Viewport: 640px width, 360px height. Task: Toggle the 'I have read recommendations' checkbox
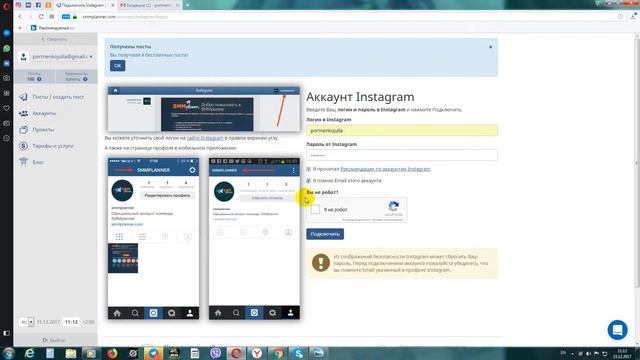pos(309,169)
